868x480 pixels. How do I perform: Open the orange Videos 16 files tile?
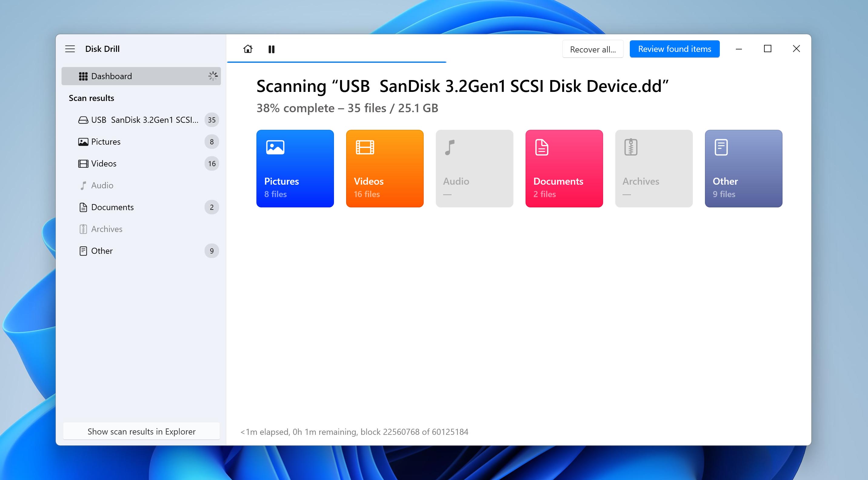click(385, 169)
